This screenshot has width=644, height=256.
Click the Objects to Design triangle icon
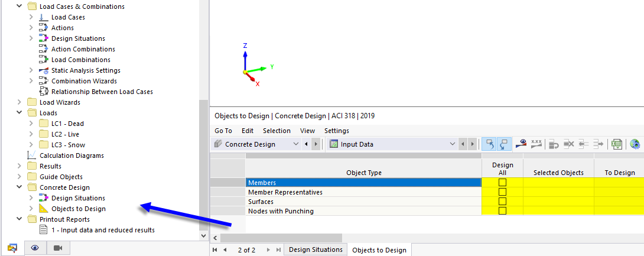pyautogui.click(x=44, y=209)
